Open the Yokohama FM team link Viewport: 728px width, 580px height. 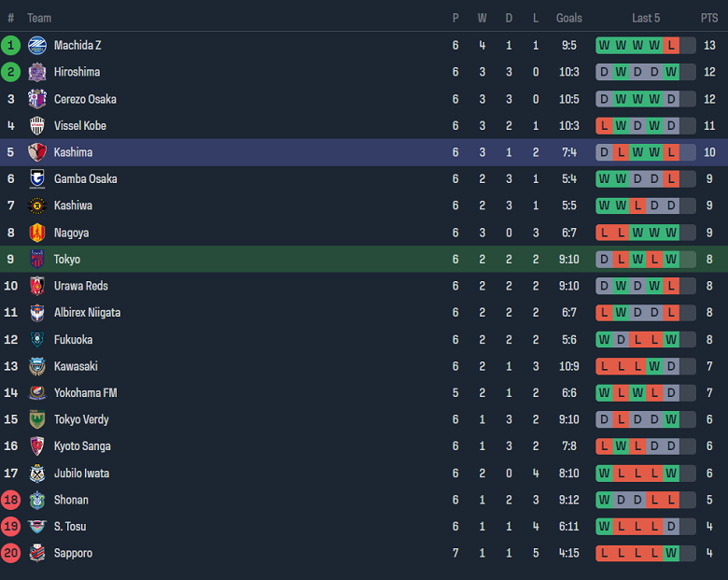click(85, 393)
